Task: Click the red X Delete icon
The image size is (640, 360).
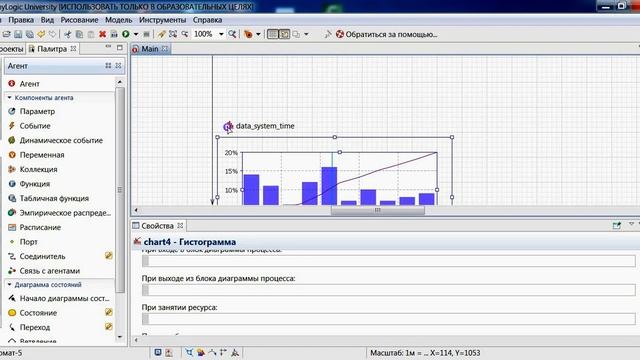Action: tap(102, 34)
